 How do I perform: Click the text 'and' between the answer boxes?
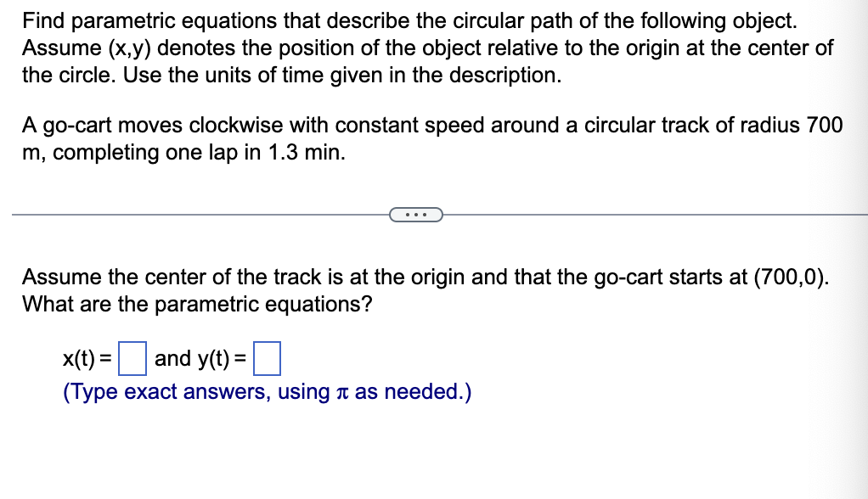(172, 357)
